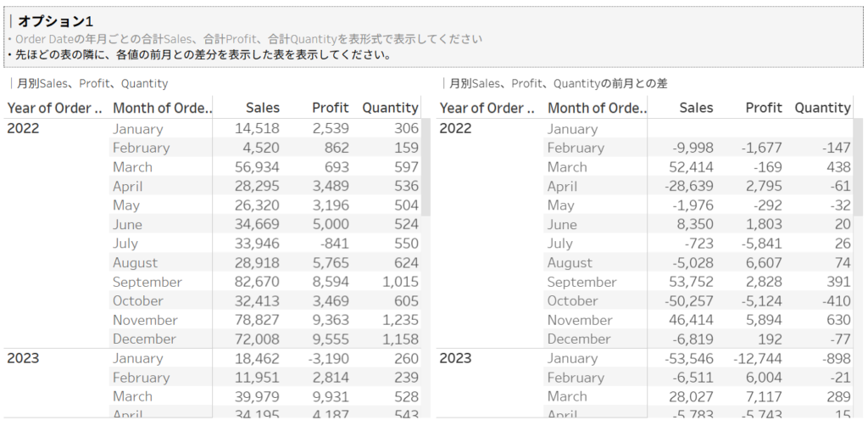Select 2023 year label in right table
The image size is (868, 426).
click(x=456, y=358)
